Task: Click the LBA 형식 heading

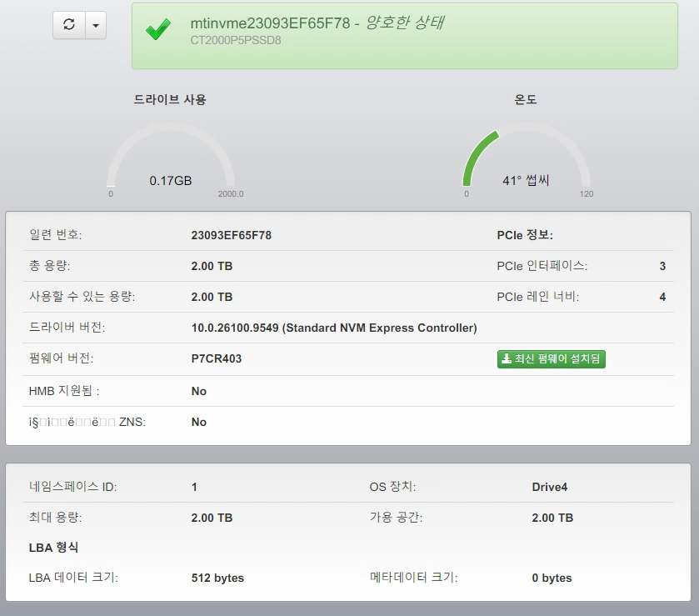Action: [x=53, y=548]
